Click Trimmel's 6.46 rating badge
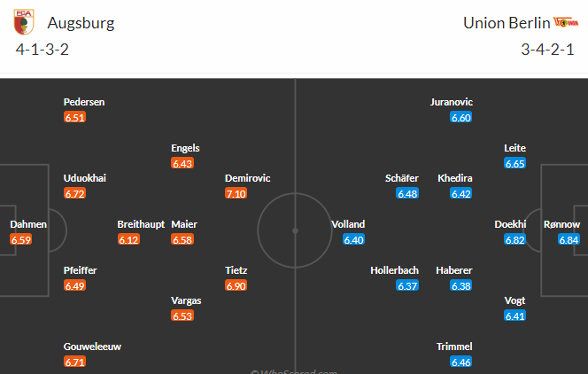This screenshot has height=374, width=588. click(460, 362)
